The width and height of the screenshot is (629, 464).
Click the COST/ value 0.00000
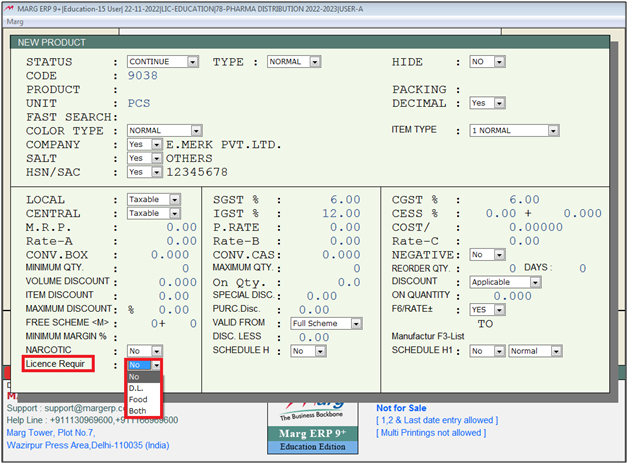coord(536,227)
